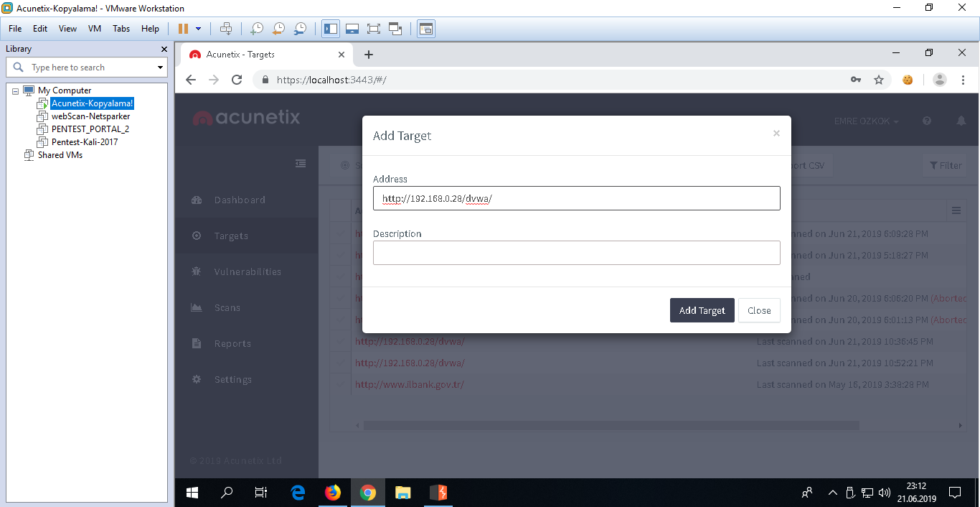
Task: Reload the Acunetix page in Chrome
Action: [x=237, y=80]
